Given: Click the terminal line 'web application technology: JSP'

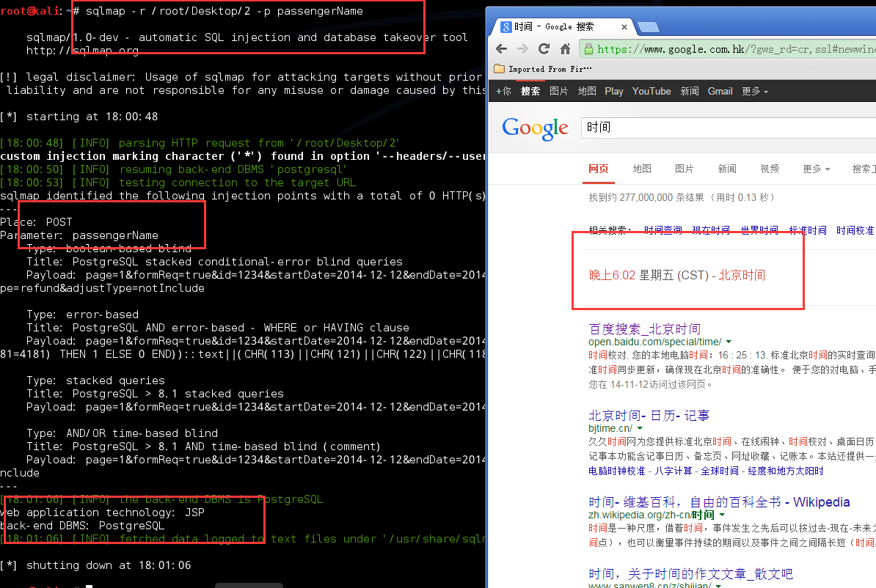Looking at the screenshot, I should 102,512.
